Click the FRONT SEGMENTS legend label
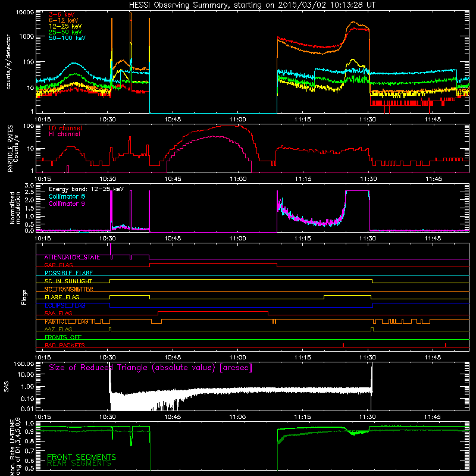 (82, 457)
